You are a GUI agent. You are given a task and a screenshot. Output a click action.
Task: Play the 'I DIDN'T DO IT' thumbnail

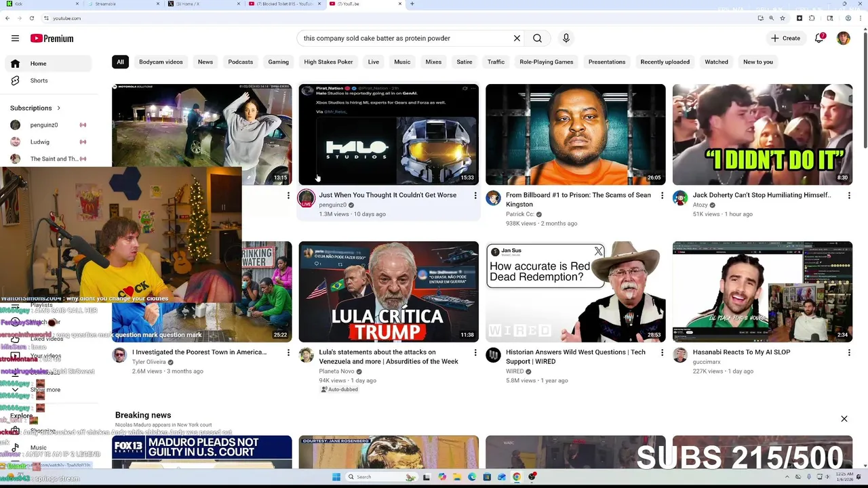(762, 134)
